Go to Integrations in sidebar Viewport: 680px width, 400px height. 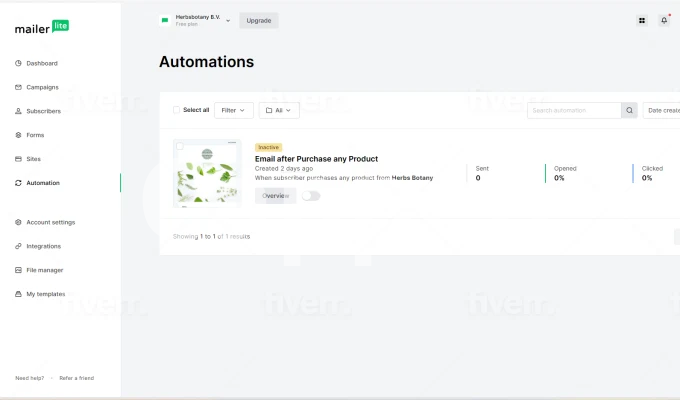pos(43,246)
